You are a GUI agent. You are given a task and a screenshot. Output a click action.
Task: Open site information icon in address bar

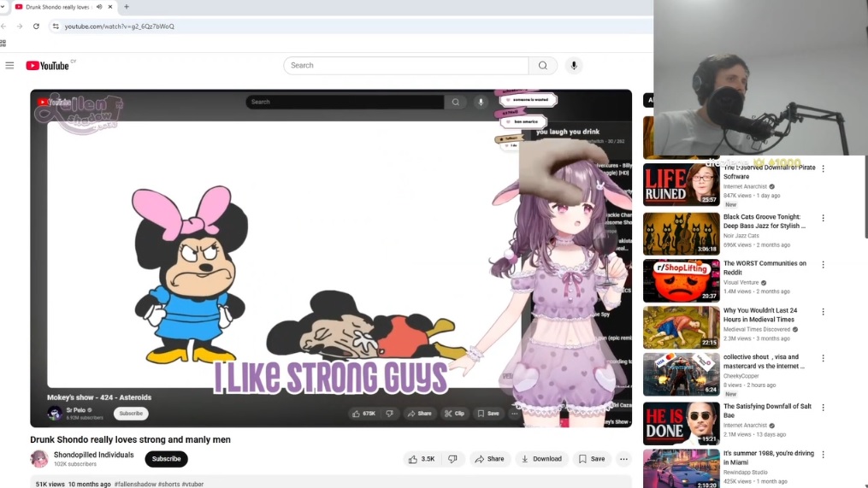coord(56,26)
